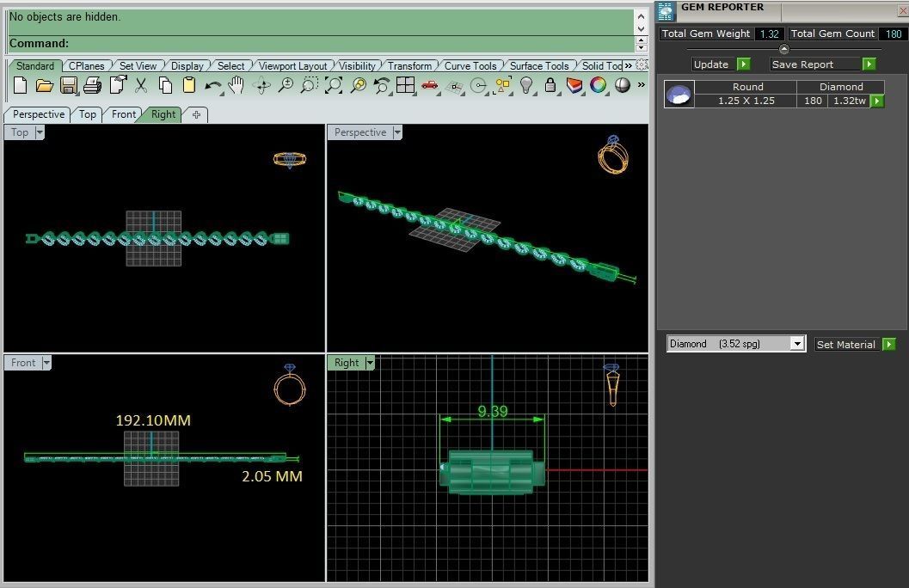
Task: Show more standard toolbar icons overflow
Action: click(x=642, y=85)
